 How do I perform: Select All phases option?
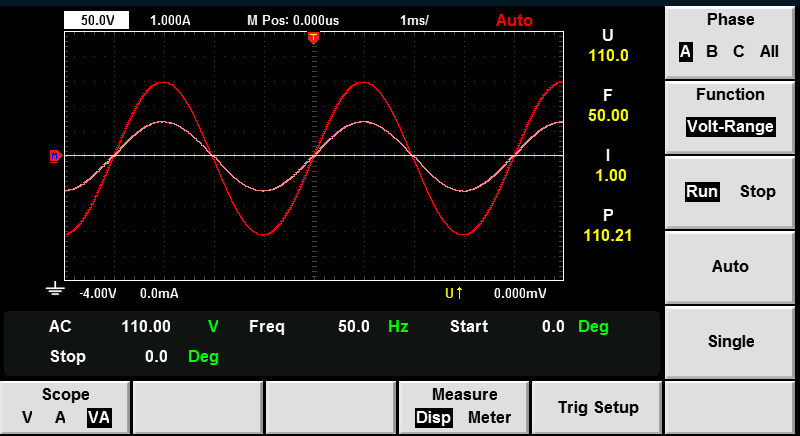click(x=769, y=52)
